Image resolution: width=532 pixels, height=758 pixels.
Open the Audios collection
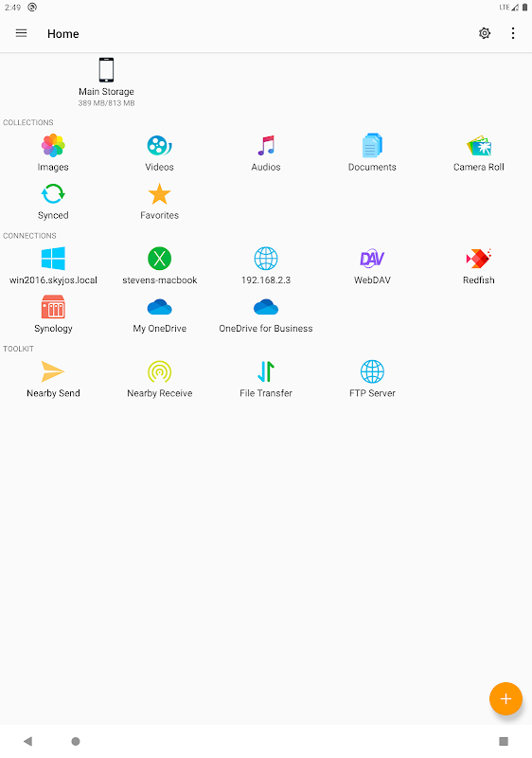(x=266, y=153)
